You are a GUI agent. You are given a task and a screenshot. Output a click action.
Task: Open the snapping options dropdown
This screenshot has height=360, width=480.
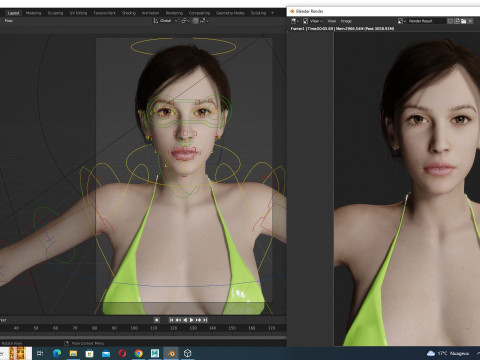(204, 21)
